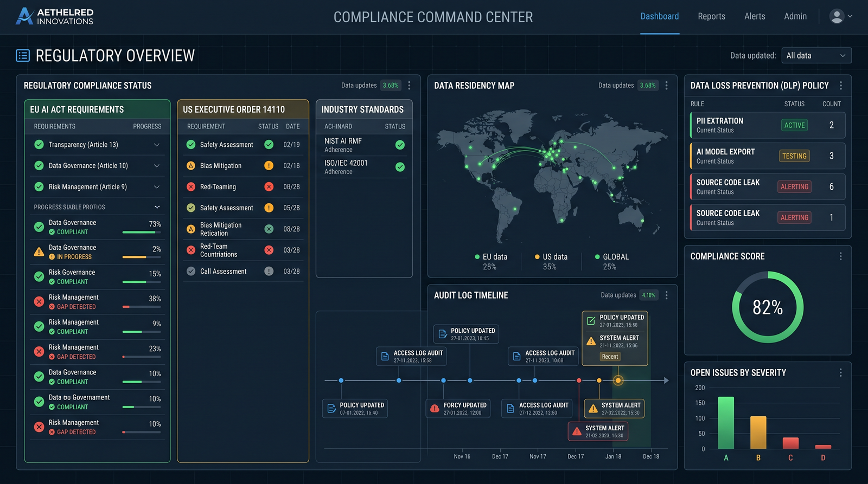Open Audit Log Timeline kebab menu
The image size is (868, 484).
click(x=666, y=295)
